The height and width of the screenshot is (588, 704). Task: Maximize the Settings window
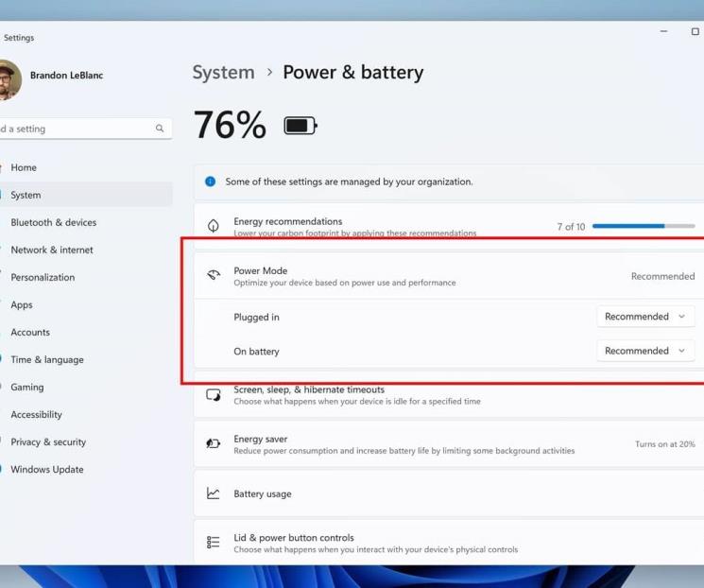point(695,31)
